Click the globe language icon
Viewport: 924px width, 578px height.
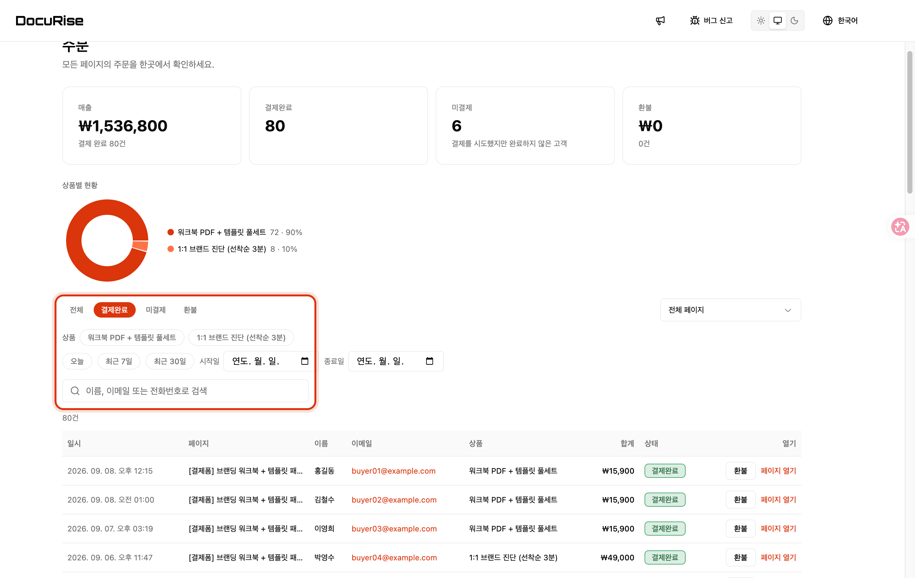827,21
